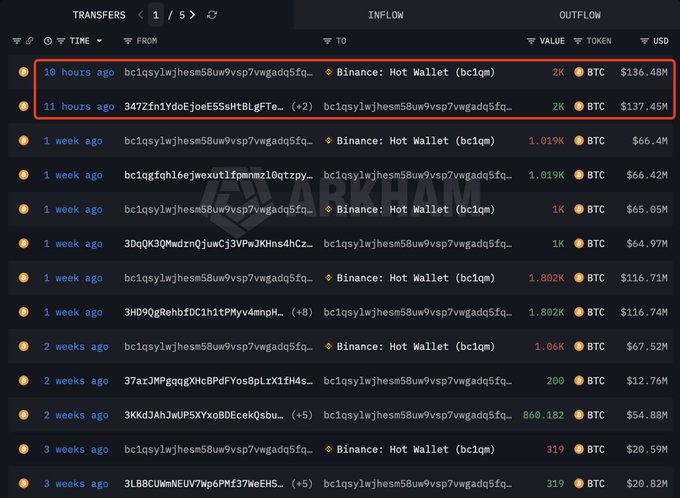Image resolution: width=680 pixels, height=498 pixels.
Task: Open the TOKEN column filter
Action: pyautogui.click(x=578, y=41)
